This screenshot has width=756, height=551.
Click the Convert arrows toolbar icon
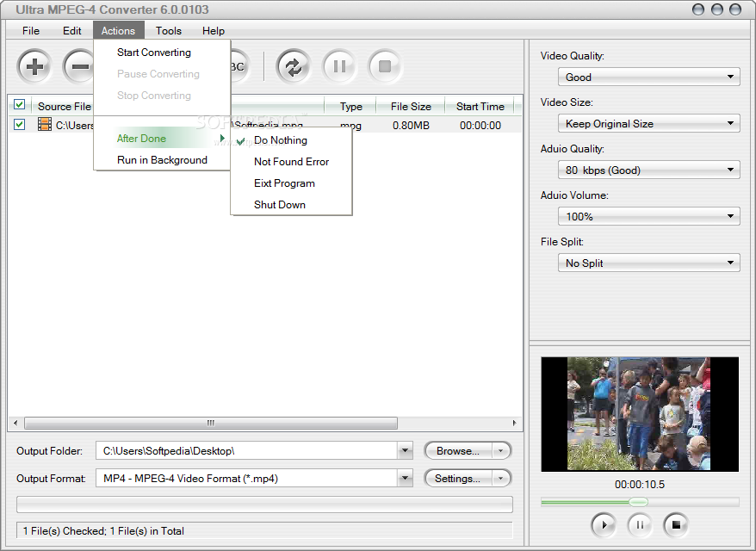coord(294,66)
